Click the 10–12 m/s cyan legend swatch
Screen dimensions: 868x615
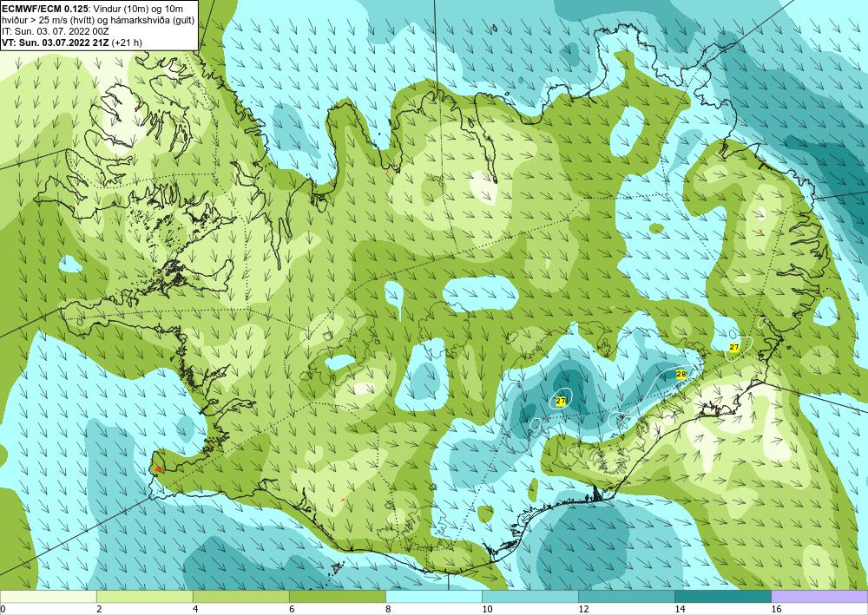pos(530,597)
